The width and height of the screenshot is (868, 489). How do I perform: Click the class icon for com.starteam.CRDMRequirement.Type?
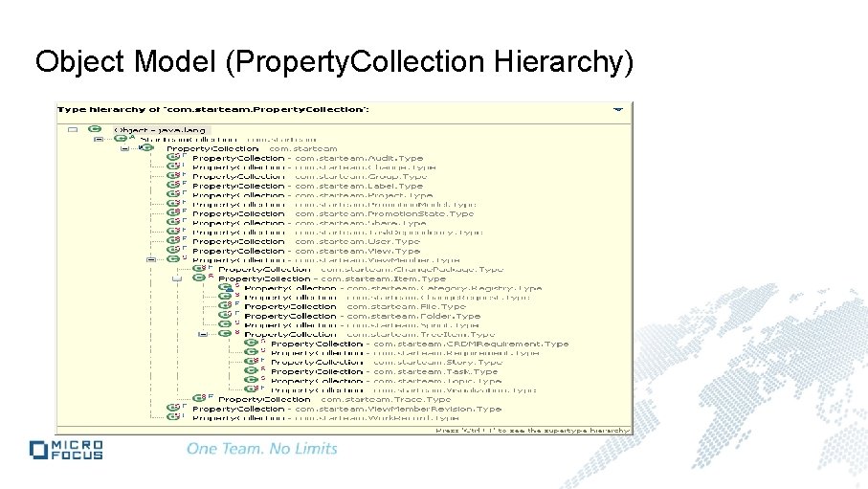click(x=252, y=344)
